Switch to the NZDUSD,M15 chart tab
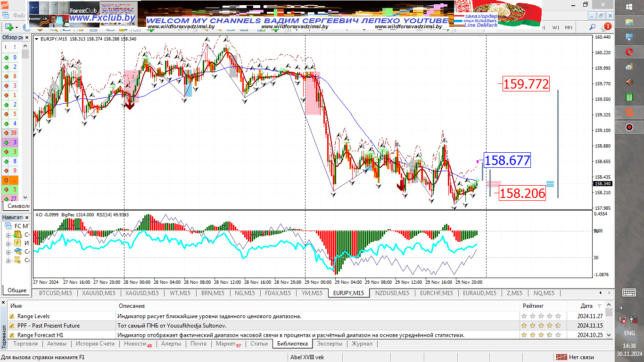 click(392, 293)
